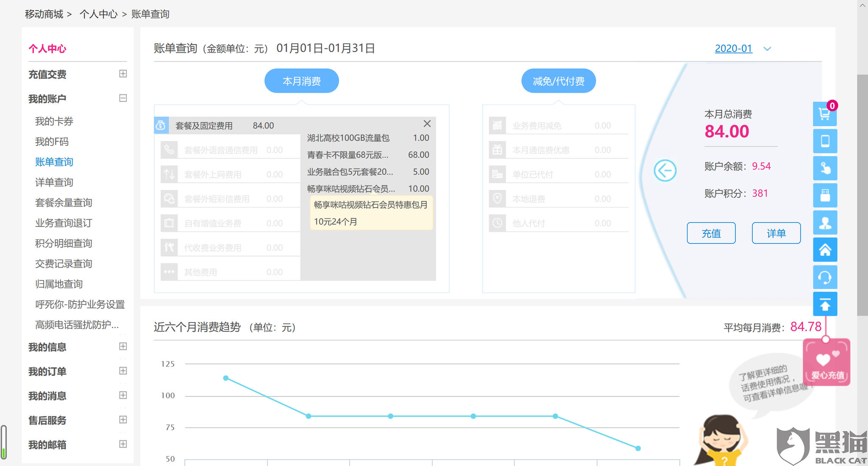The image size is (868, 466).
Task: Close the 套餐及固定费用 detail popup
Action: pyautogui.click(x=427, y=123)
